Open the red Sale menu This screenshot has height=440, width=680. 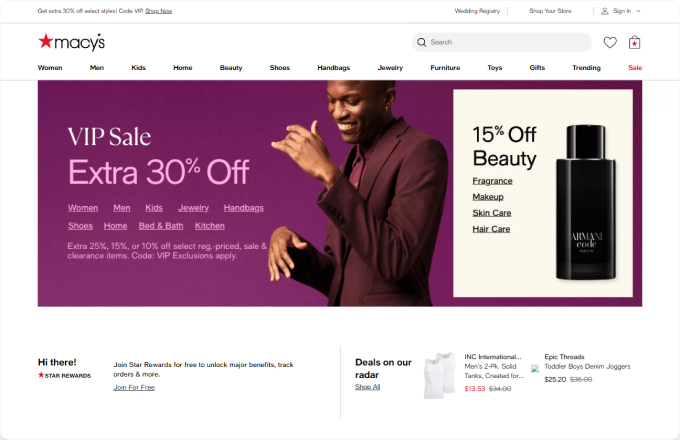click(x=635, y=68)
